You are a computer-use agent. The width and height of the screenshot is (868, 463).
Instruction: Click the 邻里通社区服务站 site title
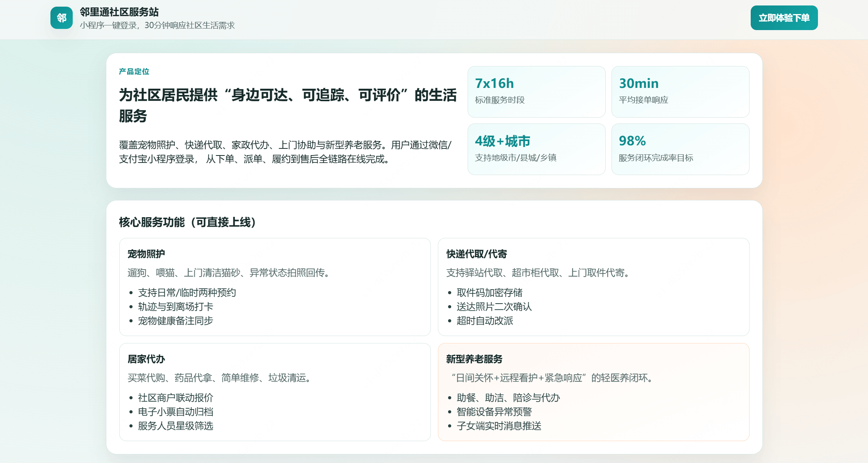coord(119,12)
